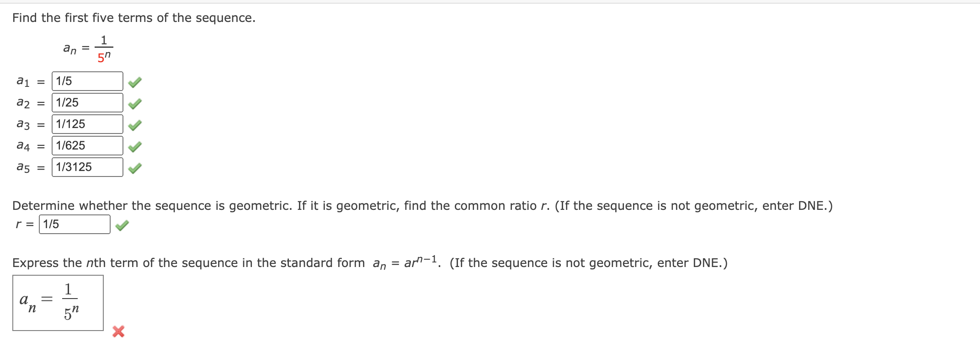Viewport: 980px width, 342px height.
Task: Click the common ratio r input box
Action: tap(75, 224)
